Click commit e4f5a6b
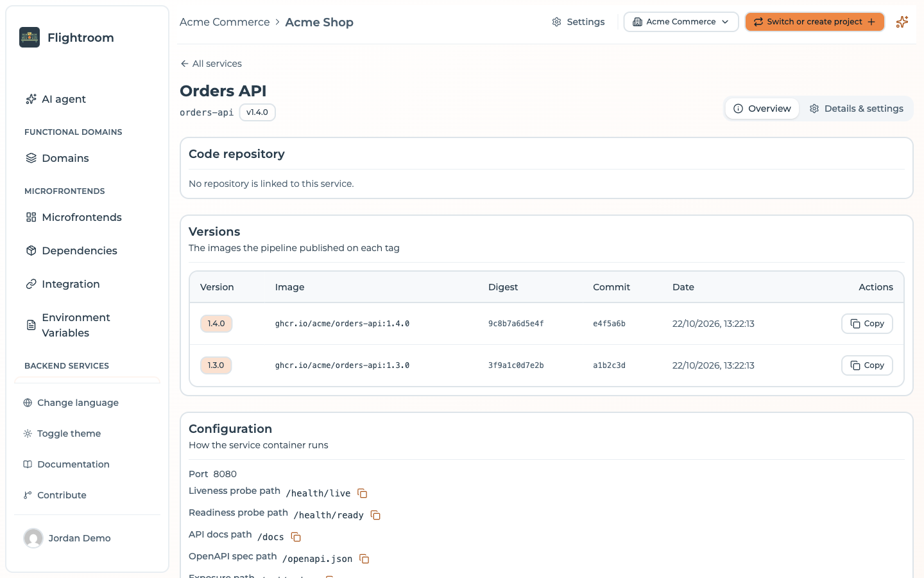Screen dimensions: 924x578 pos(609,324)
